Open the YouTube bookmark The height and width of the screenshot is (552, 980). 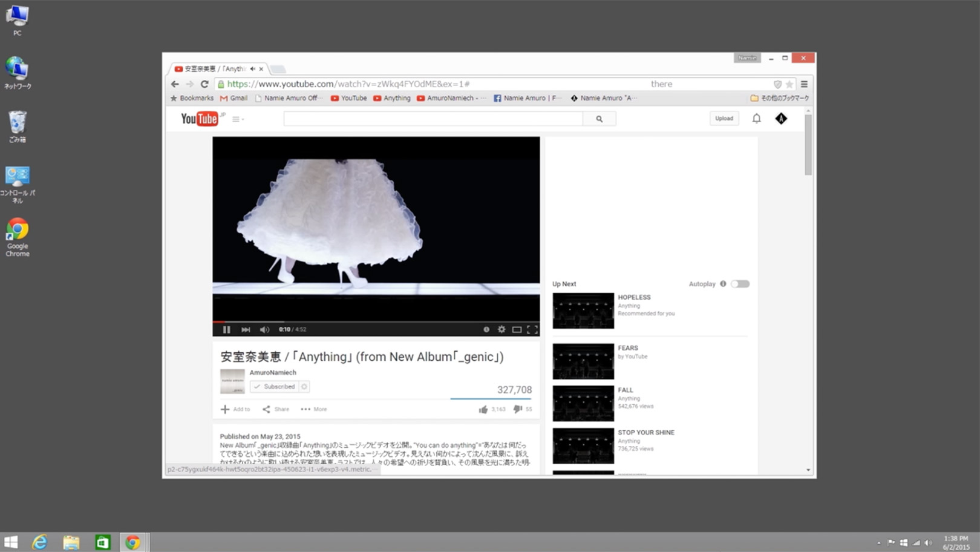tap(349, 98)
